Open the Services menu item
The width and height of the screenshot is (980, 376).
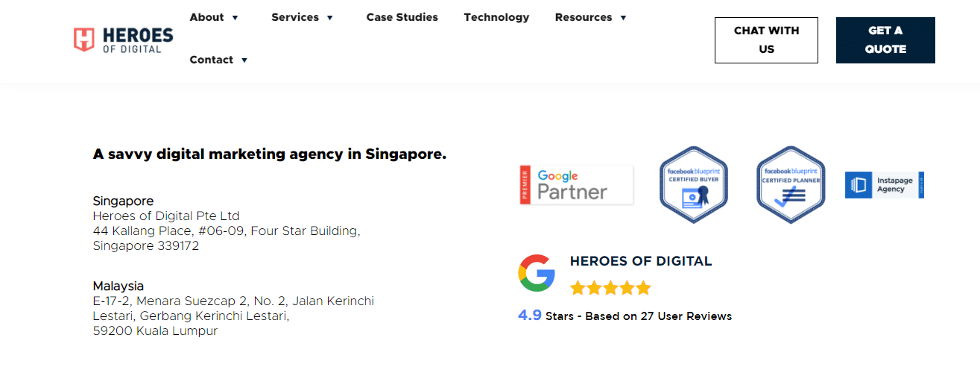[x=295, y=17]
